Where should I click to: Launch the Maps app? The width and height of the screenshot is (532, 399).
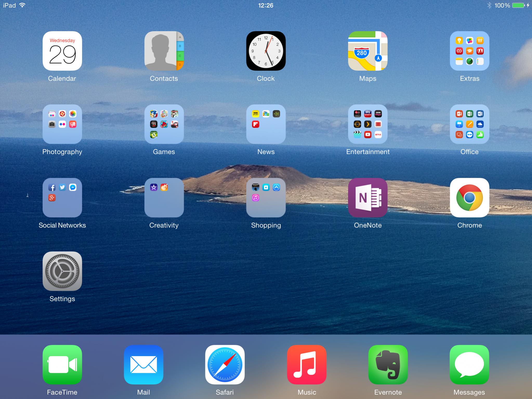pyautogui.click(x=368, y=51)
